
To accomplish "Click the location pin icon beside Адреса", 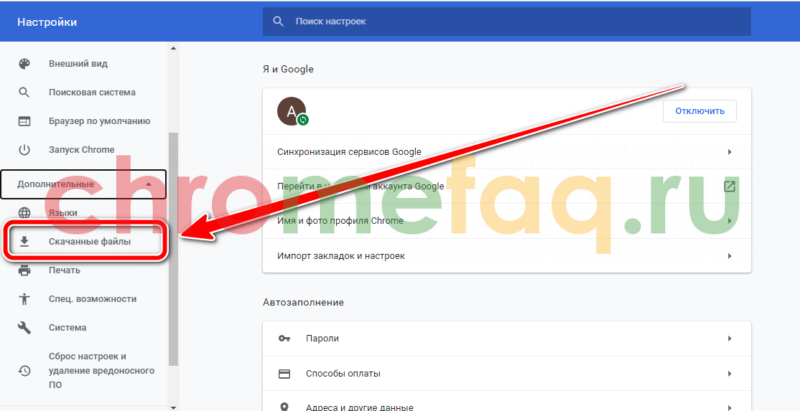I will pyautogui.click(x=284, y=407).
